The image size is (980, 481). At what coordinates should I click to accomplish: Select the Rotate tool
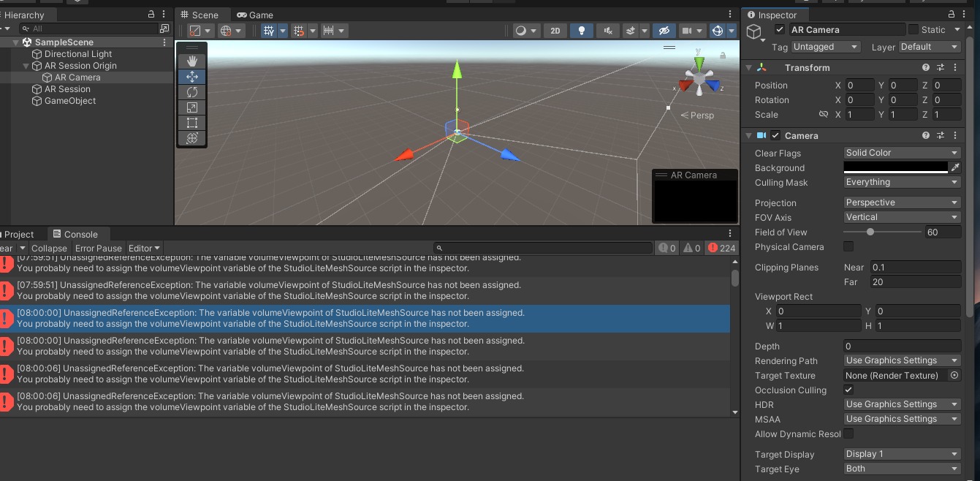192,92
